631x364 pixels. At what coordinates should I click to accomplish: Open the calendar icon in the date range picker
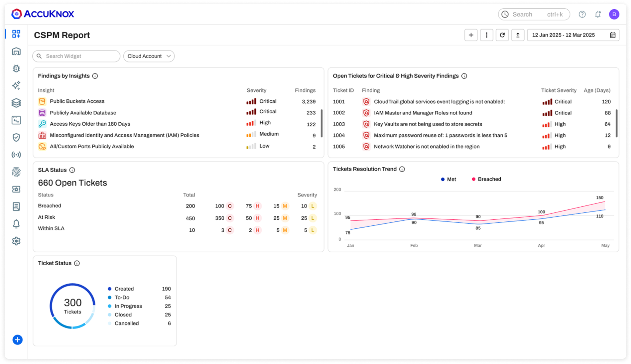tap(613, 35)
